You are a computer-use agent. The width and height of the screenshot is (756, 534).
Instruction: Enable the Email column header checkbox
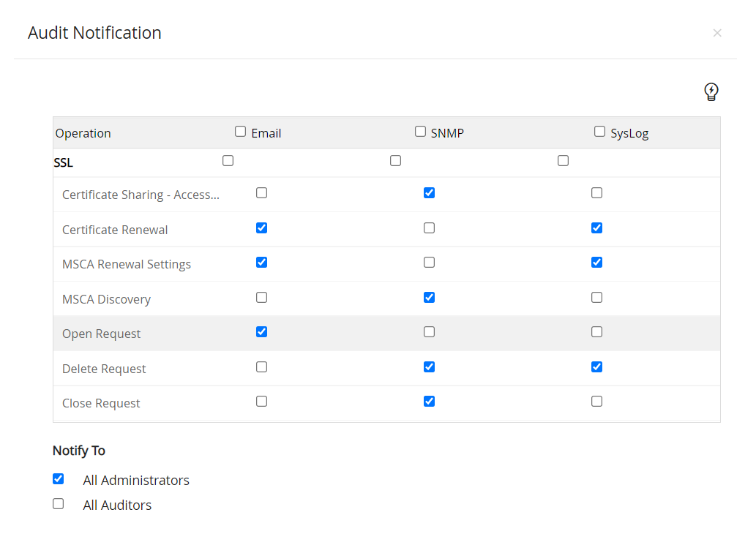tap(240, 131)
